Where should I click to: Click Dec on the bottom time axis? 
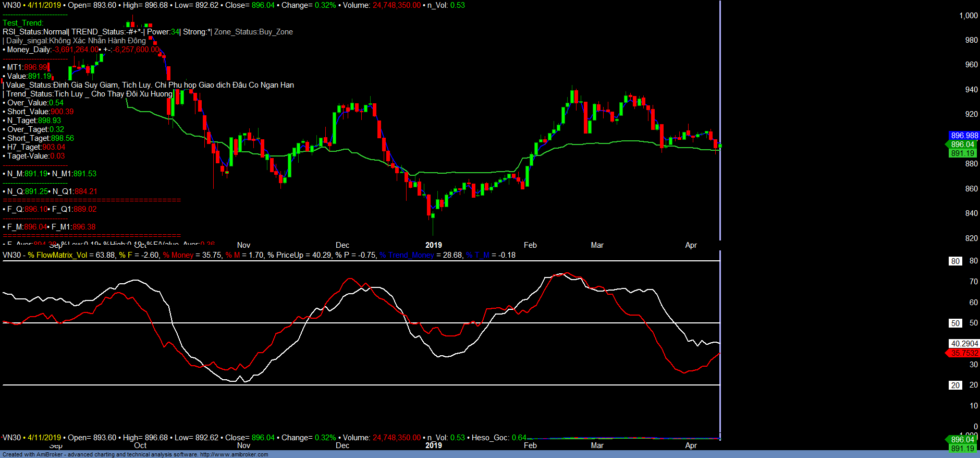(342, 445)
